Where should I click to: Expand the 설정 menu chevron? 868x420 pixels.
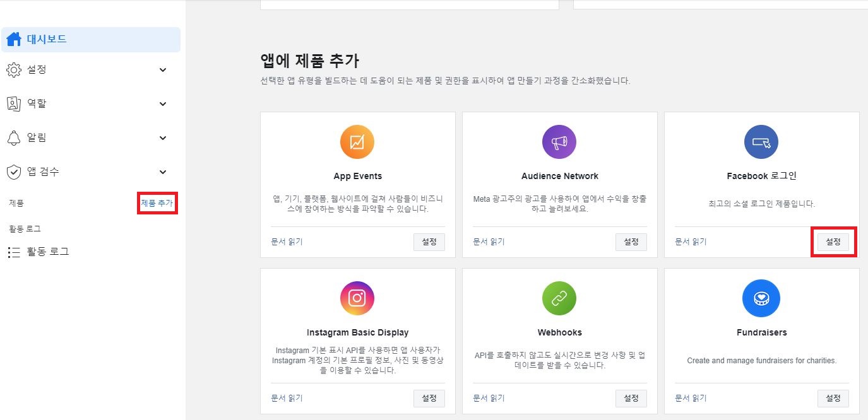(x=163, y=70)
